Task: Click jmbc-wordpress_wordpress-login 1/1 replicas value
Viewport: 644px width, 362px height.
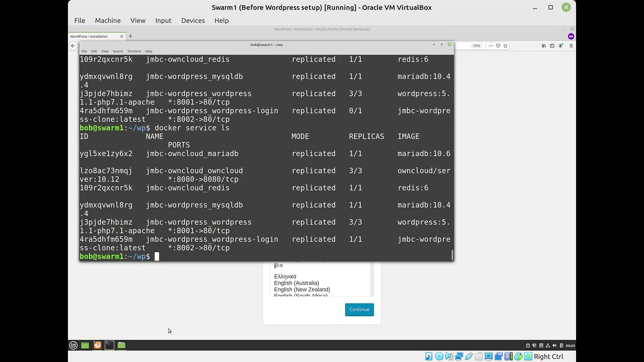Action: pyautogui.click(x=356, y=239)
